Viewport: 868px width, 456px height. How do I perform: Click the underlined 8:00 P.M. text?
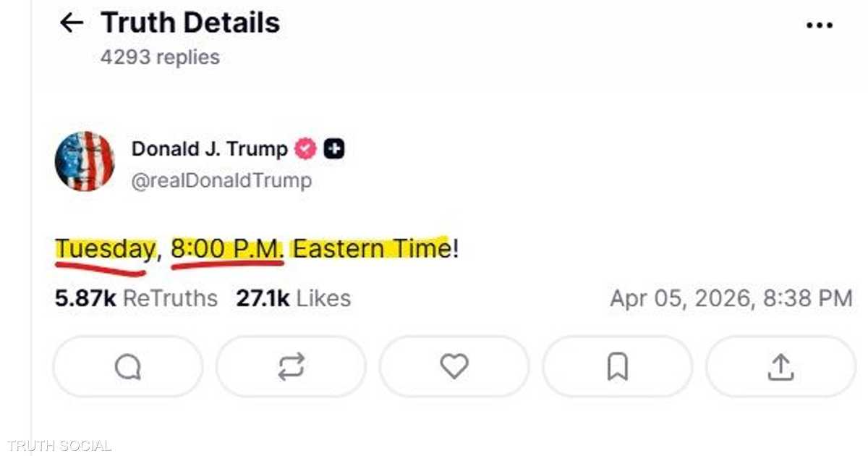227,249
